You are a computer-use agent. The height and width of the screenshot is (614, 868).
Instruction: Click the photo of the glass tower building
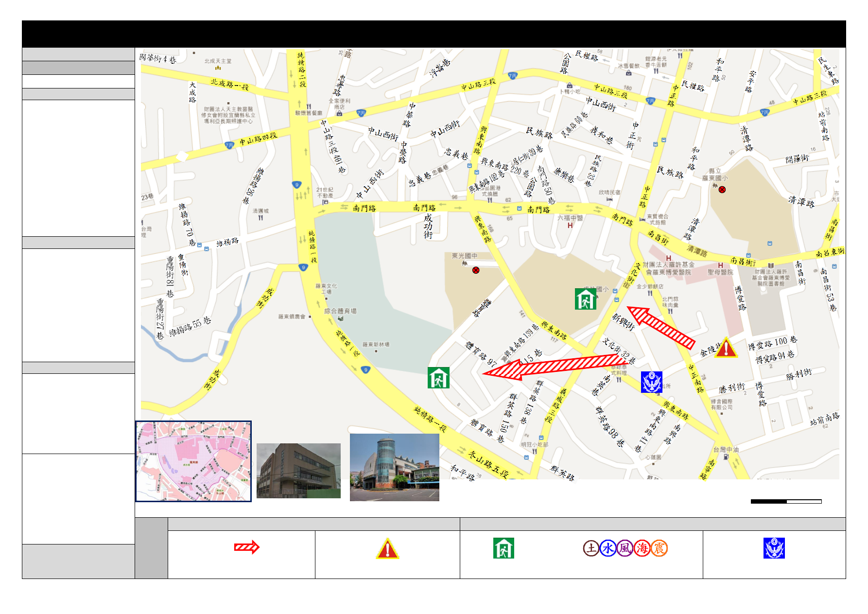click(x=395, y=467)
